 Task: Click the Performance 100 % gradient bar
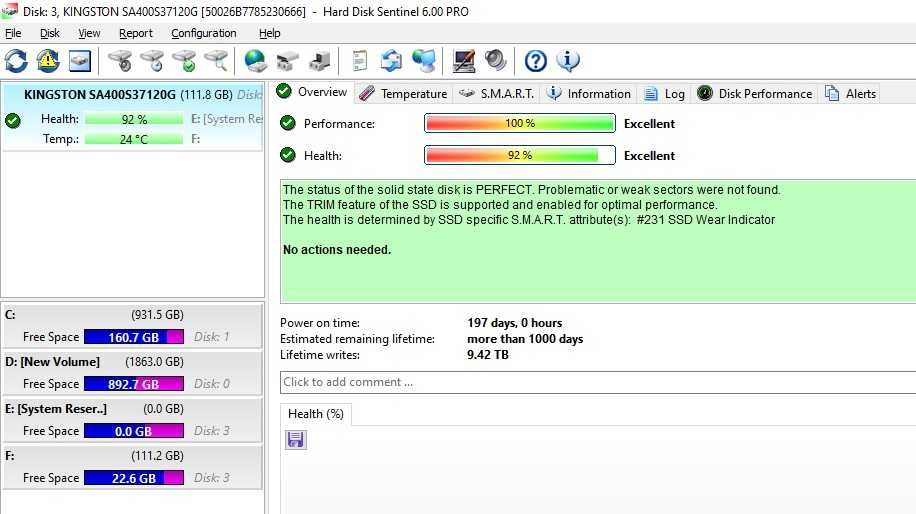[519, 123]
